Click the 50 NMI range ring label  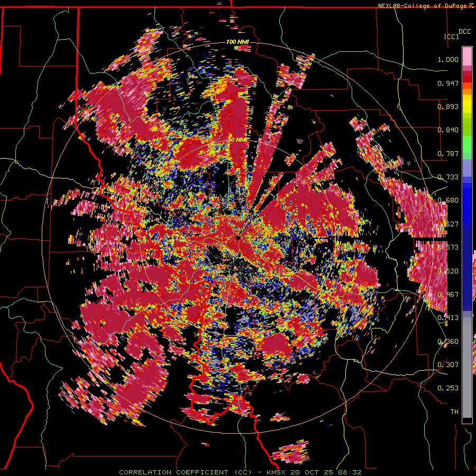237,140
